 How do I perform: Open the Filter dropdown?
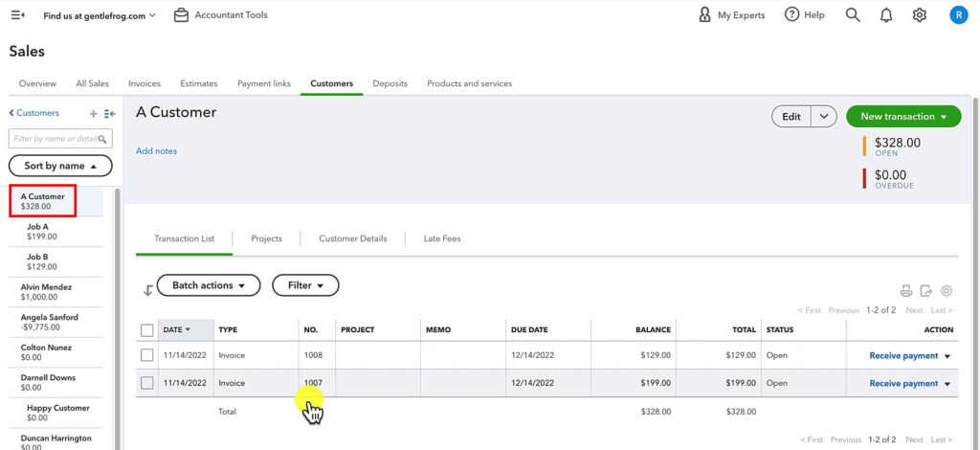[x=305, y=285]
